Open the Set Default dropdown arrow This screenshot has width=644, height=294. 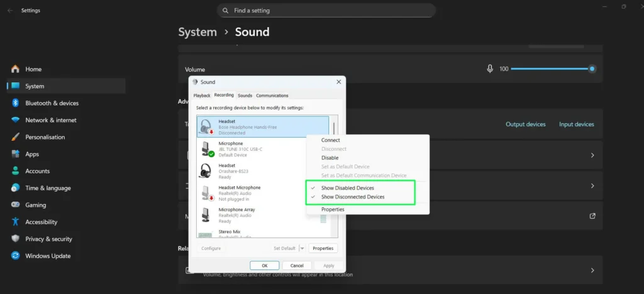(303, 248)
